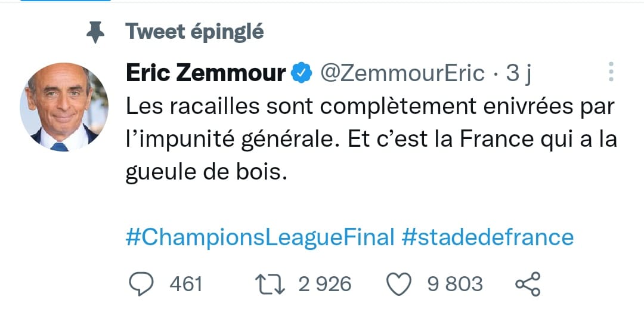
Task: Expand the three-dot more options menu
Action: pos(610,72)
